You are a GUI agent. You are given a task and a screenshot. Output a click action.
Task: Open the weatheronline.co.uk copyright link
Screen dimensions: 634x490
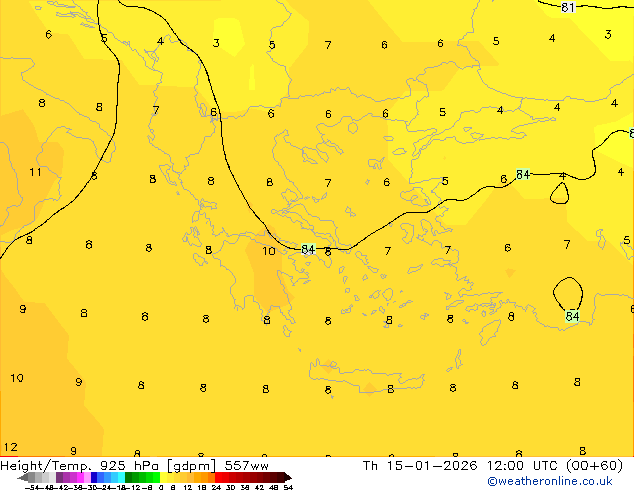pos(550,481)
